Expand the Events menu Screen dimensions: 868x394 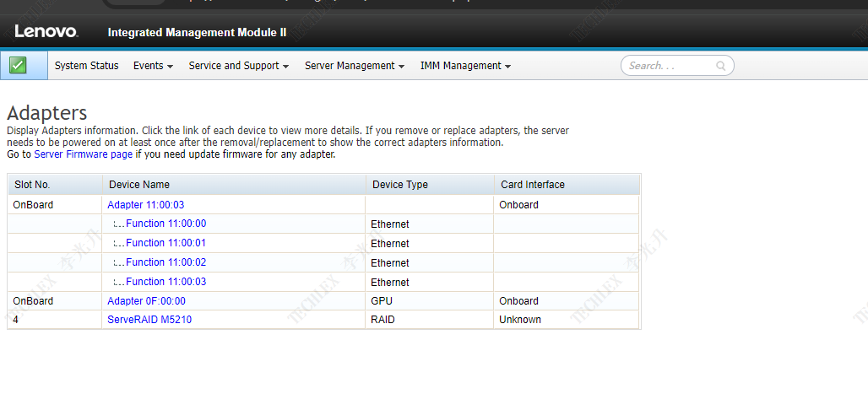[x=153, y=65]
